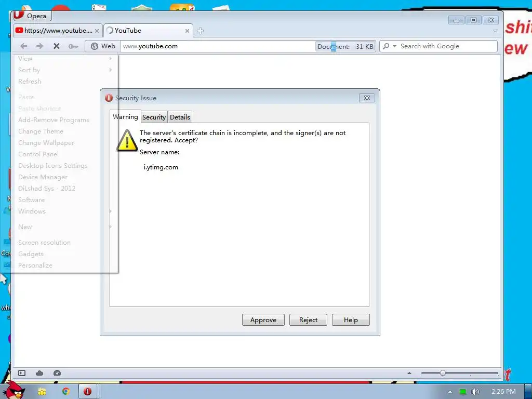Choose Screen resolution menu entry
The width and height of the screenshot is (532, 399).
point(64,243)
